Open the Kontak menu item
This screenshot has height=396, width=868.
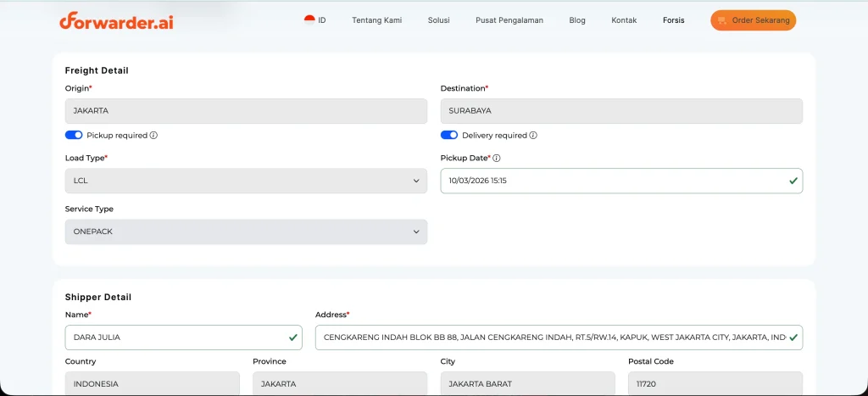624,20
